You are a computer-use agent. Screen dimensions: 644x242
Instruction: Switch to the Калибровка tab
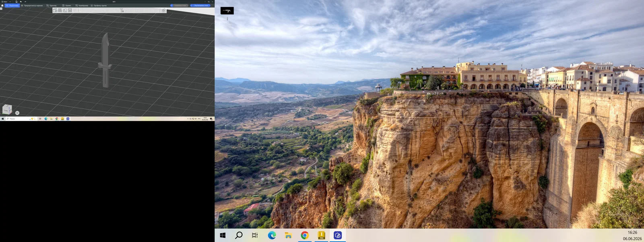click(82, 6)
